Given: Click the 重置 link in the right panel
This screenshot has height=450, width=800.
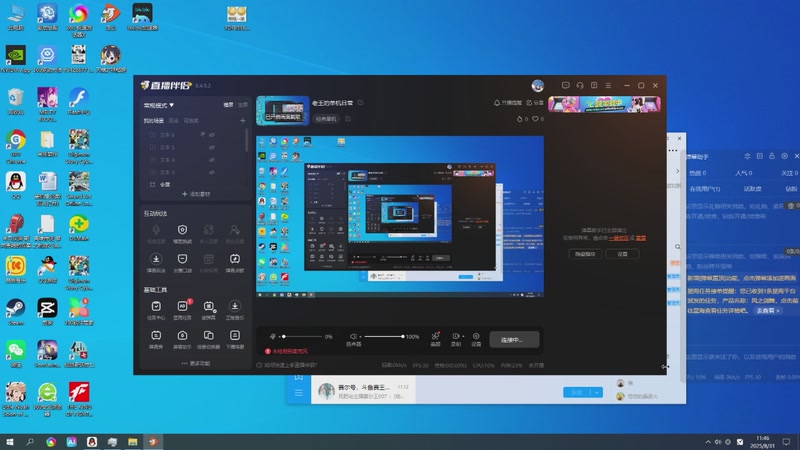Looking at the screenshot, I should pos(641,238).
